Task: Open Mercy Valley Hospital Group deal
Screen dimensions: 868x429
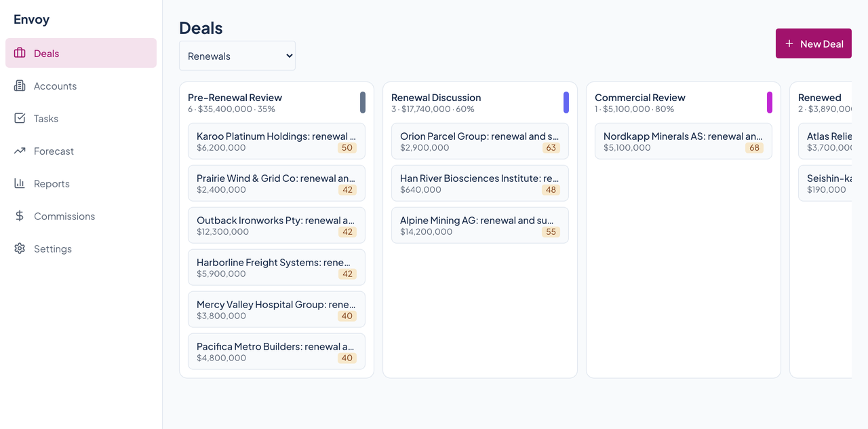Action: (x=277, y=310)
